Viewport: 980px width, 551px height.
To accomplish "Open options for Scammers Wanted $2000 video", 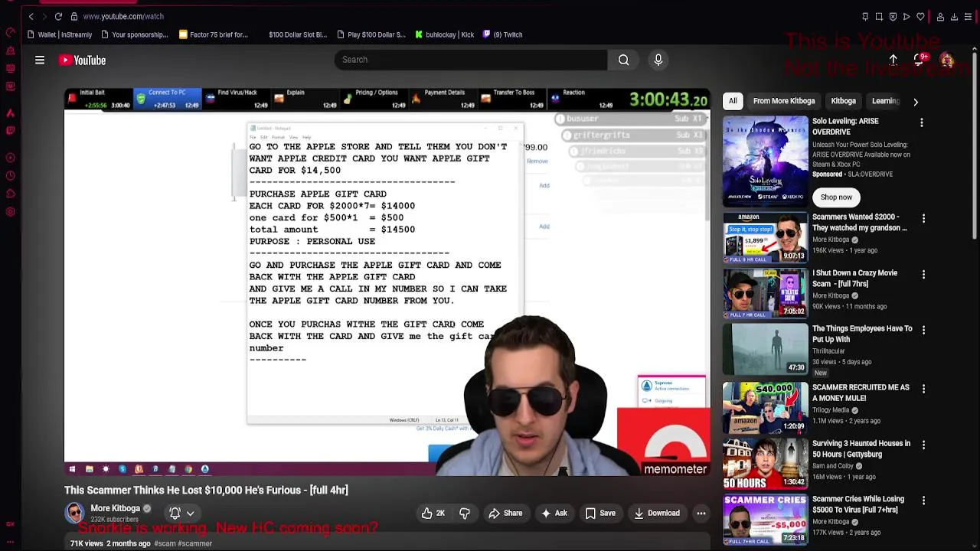I will pos(923,218).
